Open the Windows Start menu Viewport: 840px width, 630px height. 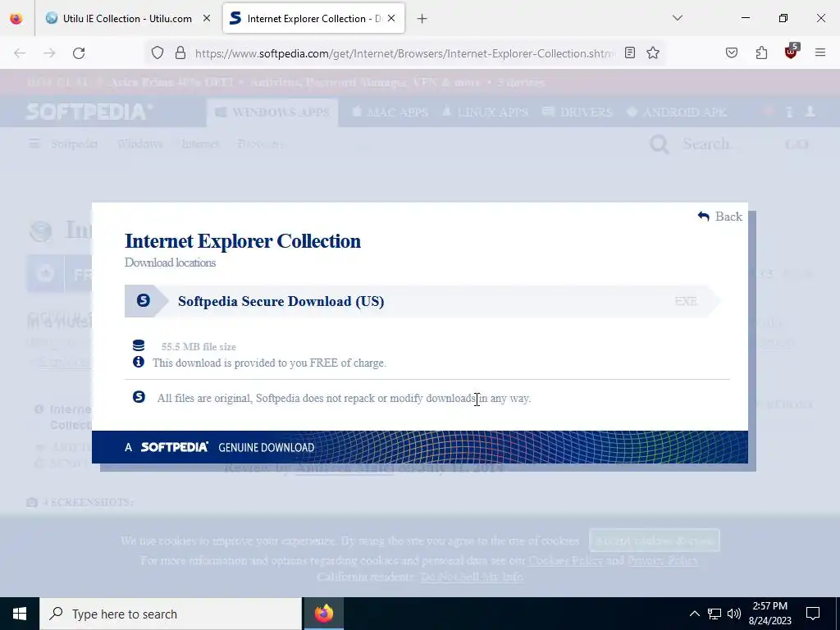coord(20,614)
